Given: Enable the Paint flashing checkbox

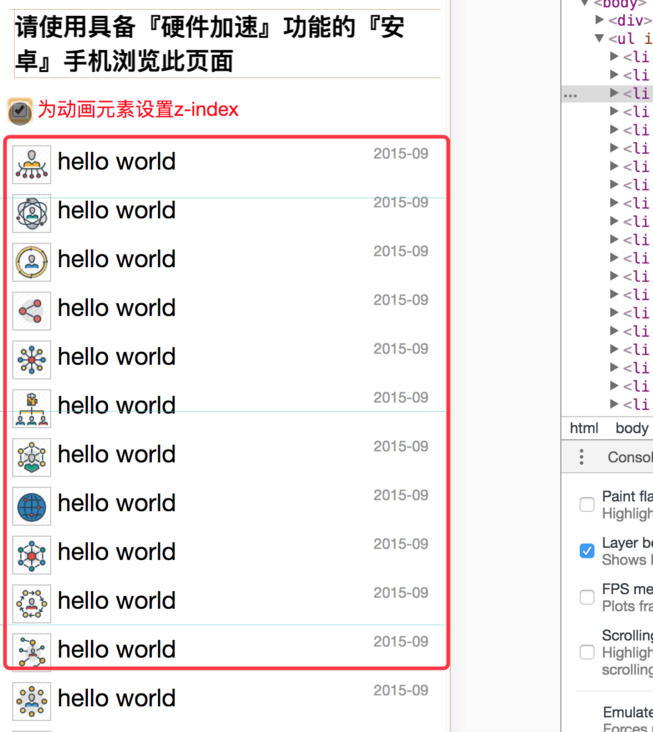Looking at the screenshot, I should [x=587, y=504].
